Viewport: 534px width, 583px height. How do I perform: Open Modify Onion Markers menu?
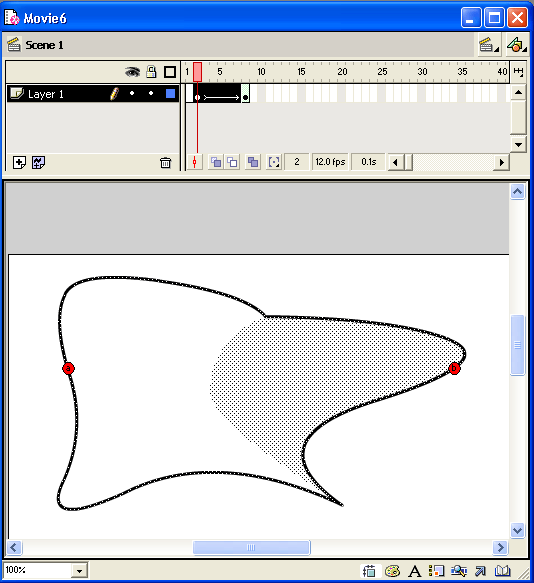274,162
